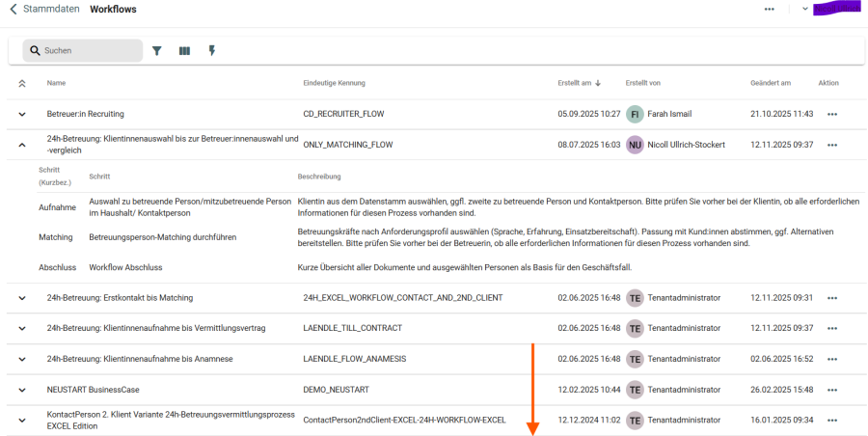This screenshot has width=868, height=436.
Task: Select the ONLY_MATCHING_FLOW identifier text
Action: tap(348, 145)
